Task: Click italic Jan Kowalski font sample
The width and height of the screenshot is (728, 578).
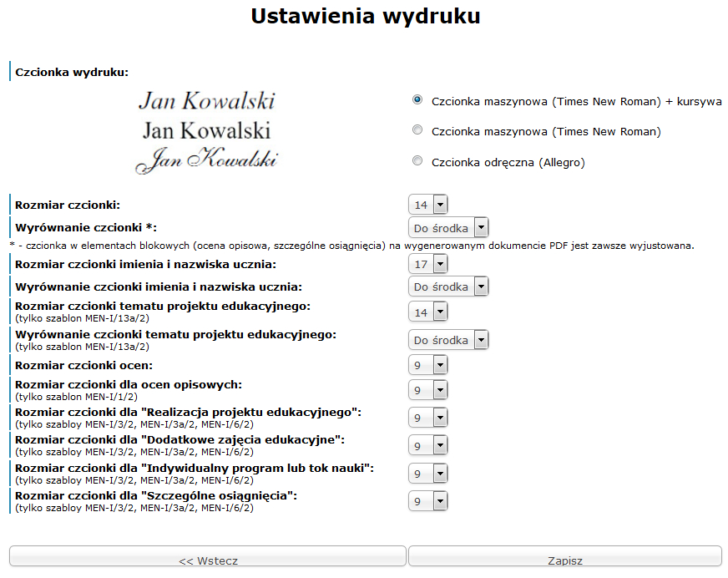Action: click(206, 101)
